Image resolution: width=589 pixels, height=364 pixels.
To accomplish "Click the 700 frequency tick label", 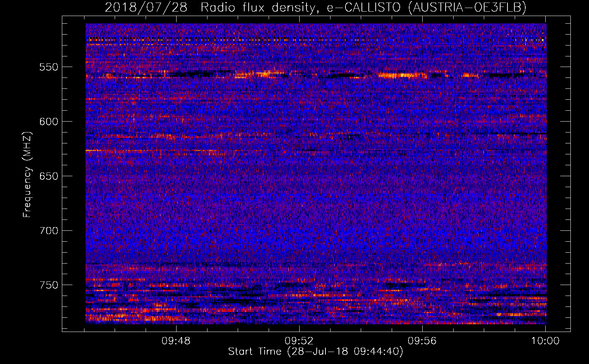I will (48, 231).
